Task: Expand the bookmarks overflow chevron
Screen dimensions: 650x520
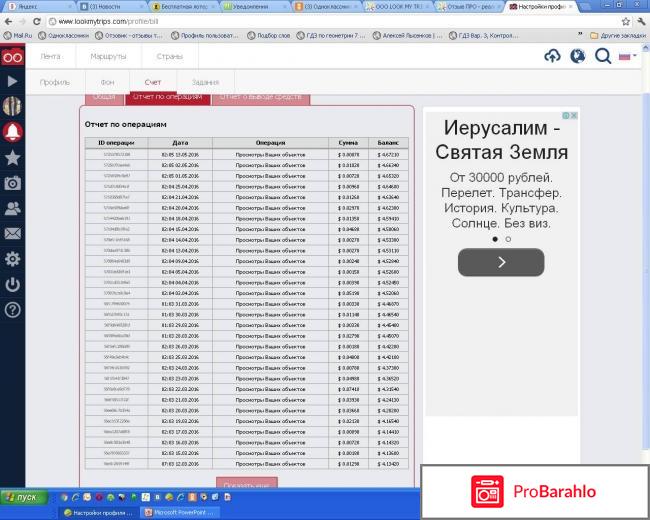Action: (580, 35)
